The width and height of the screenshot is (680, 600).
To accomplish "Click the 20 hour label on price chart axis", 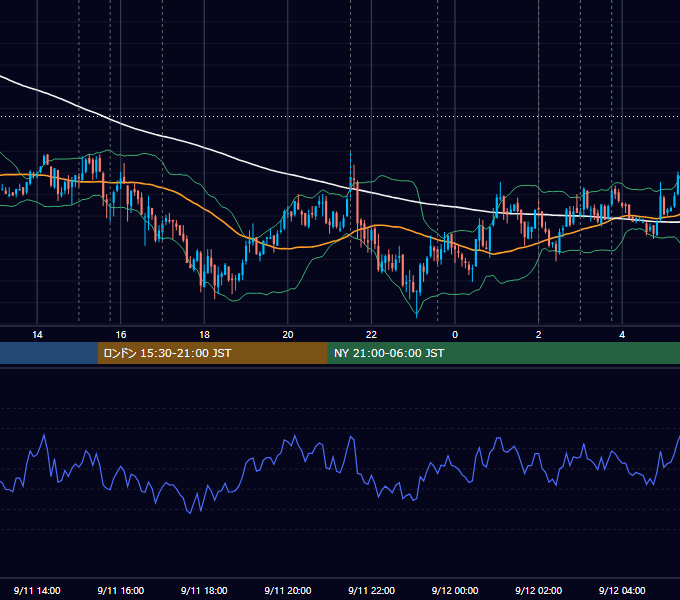I will pos(288,335).
